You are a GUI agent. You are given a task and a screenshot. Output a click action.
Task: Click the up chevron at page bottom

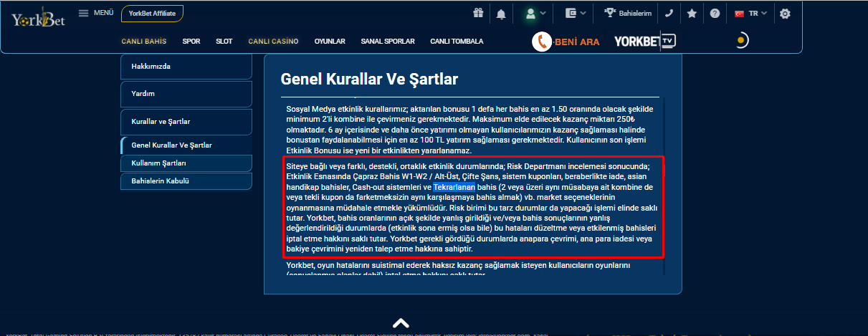401,323
